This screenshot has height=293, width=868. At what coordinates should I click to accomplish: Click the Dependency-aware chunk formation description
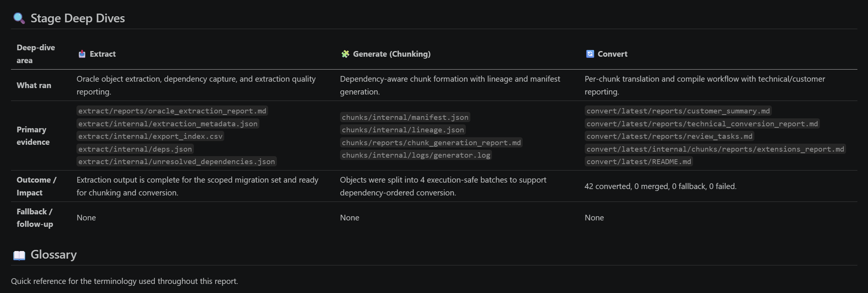(x=450, y=85)
